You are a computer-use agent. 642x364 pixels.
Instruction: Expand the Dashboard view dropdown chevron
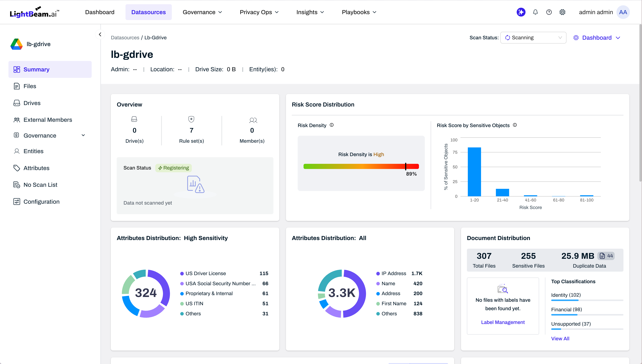(x=618, y=38)
